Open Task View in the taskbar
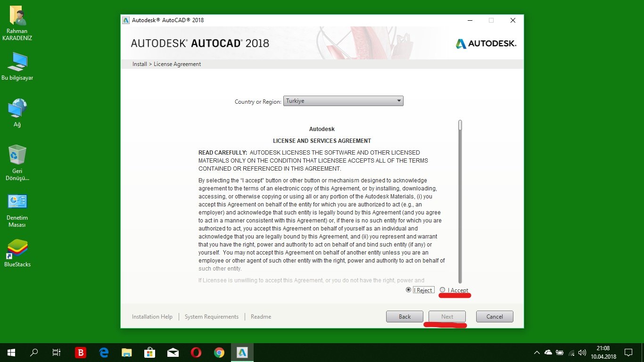 click(57, 353)
